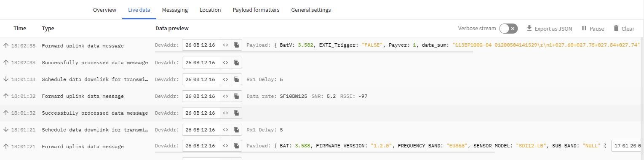Viewport: 644px width, 160px height.
Task: Go to the Location tab
Action: pos(210,10)
